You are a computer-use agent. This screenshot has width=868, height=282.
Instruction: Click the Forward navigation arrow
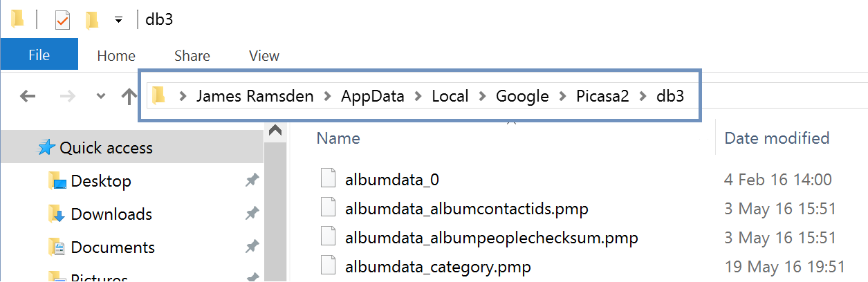tap(67, 96)
